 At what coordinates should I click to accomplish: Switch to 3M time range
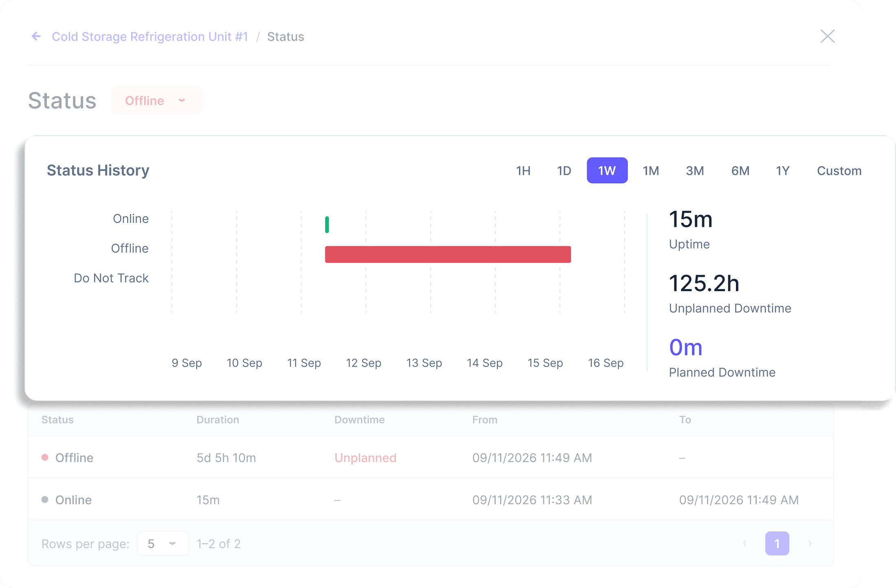click(x=695, y=171)
